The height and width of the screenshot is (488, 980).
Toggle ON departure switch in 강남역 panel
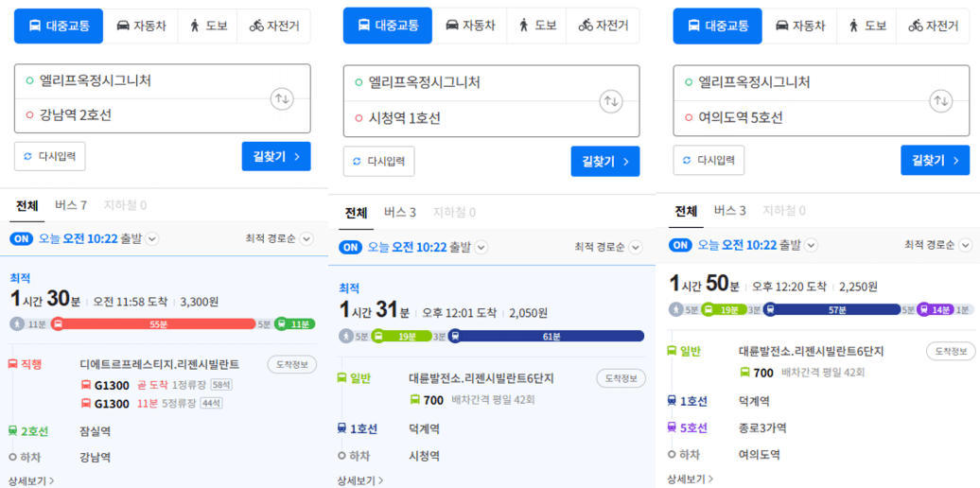click(22, 238)
